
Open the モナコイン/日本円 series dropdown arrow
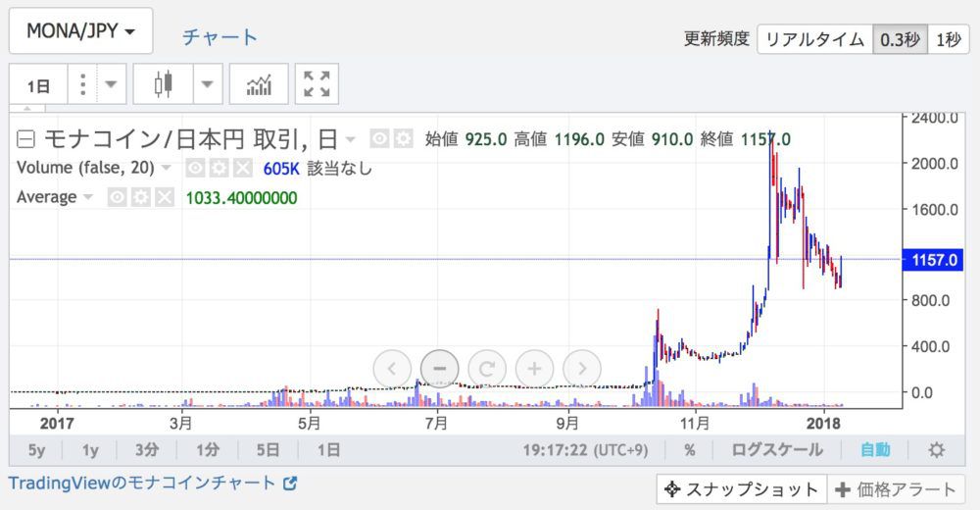(x=351, y=139)
